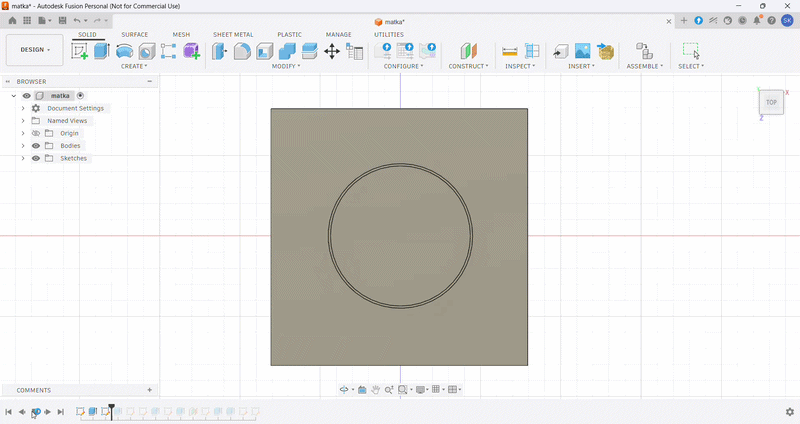The height and width of the screenshot is (424, 800).
Task: Open the CONSTRUCT dropdown menu
Action: tap(468, 66)
